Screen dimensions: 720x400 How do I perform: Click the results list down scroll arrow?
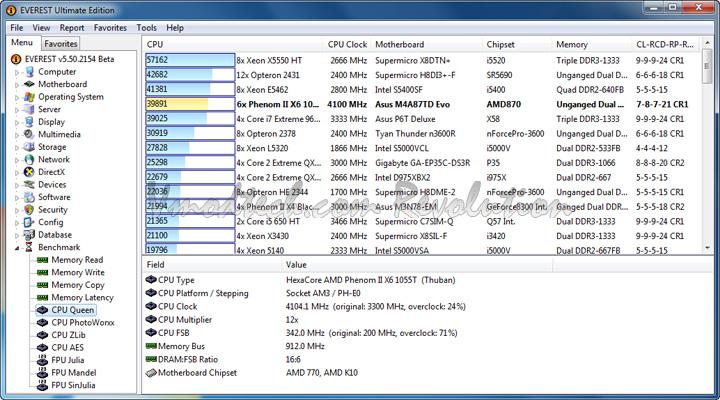[708, 248]
